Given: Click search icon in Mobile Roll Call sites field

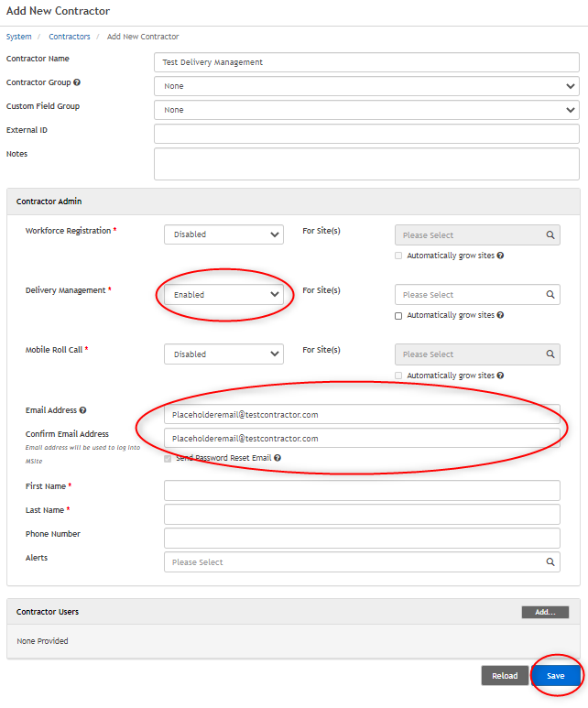Looking at the screenshot, I should [x=550, y=354].
